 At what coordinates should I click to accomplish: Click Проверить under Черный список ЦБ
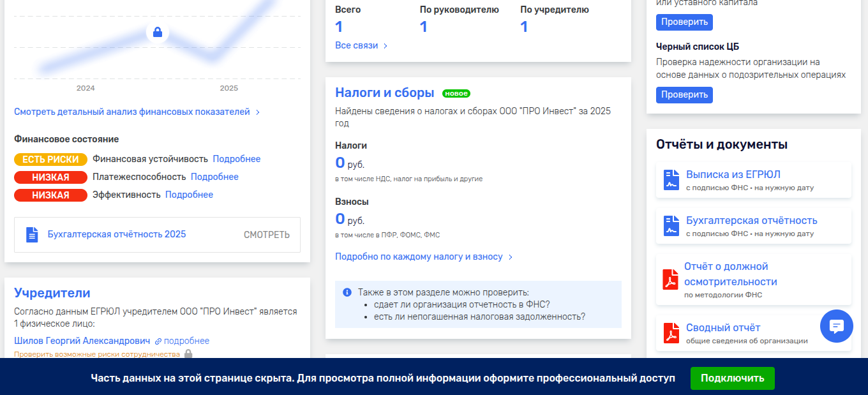tap(684, 94)
